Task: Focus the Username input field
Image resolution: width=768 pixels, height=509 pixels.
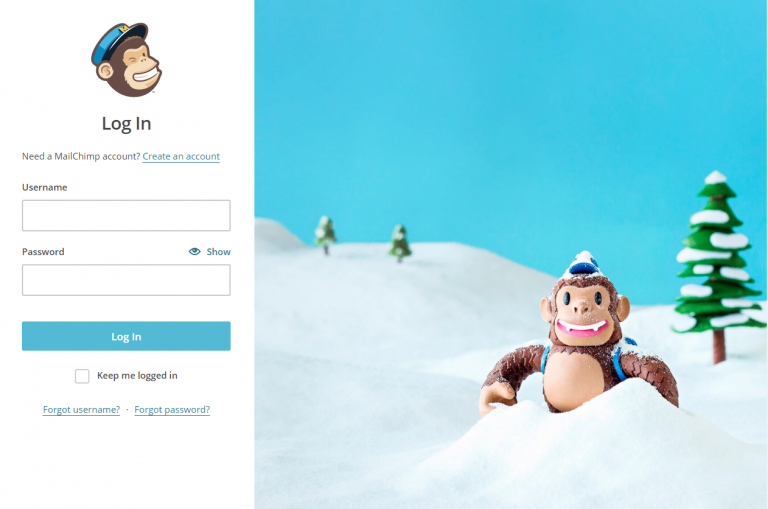Action: [126, 215]
